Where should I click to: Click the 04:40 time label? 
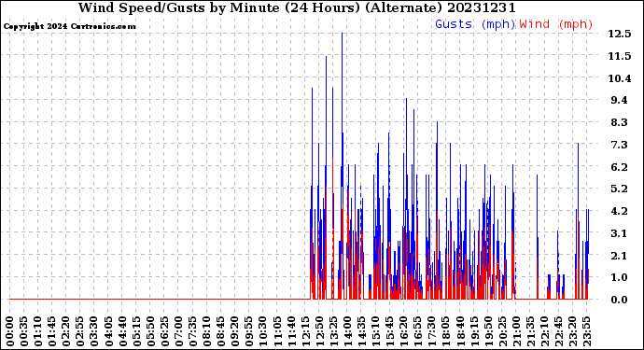122,331
